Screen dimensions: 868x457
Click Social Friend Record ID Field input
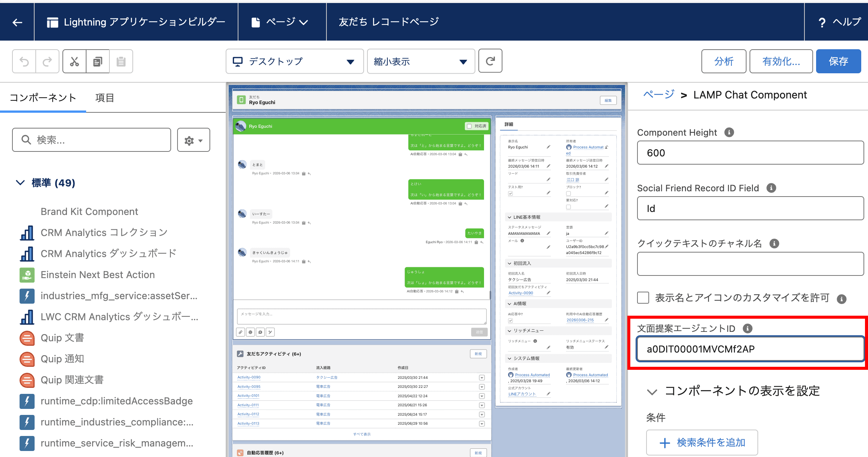click(x=750, y=208)
